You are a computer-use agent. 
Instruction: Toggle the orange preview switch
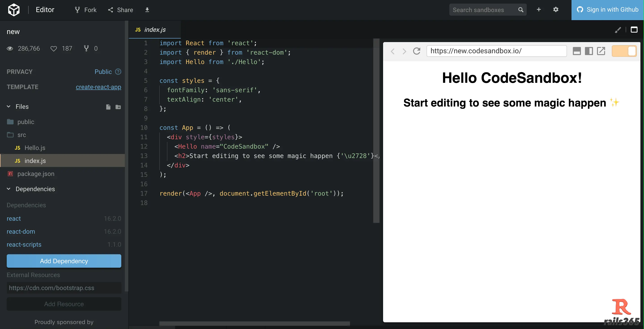point(624,51)
